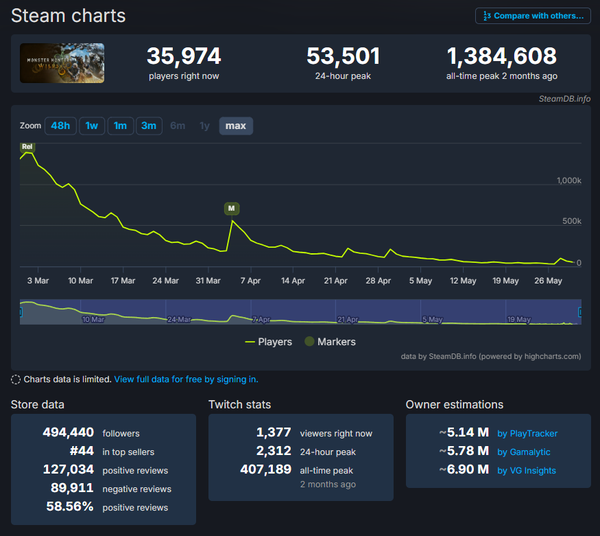Grab the left handle of range navigator
Viewport: 600px width, 536px height.
[21, 312]
